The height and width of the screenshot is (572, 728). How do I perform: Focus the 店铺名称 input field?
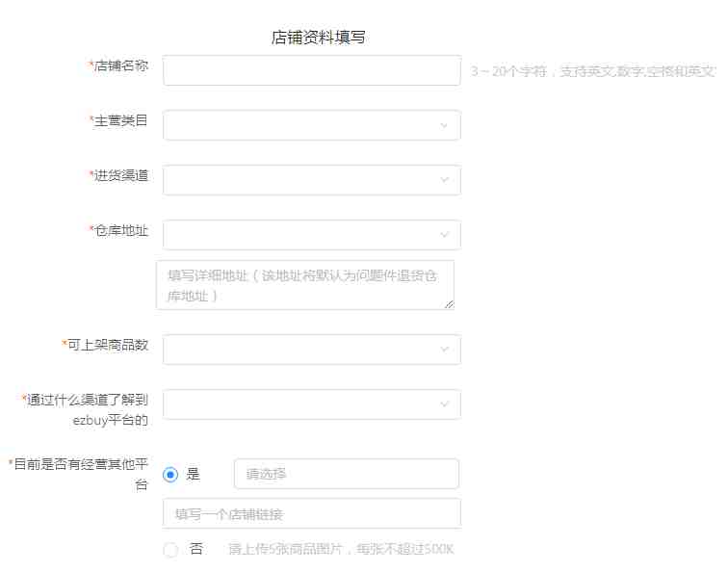(x=312, y=70)
